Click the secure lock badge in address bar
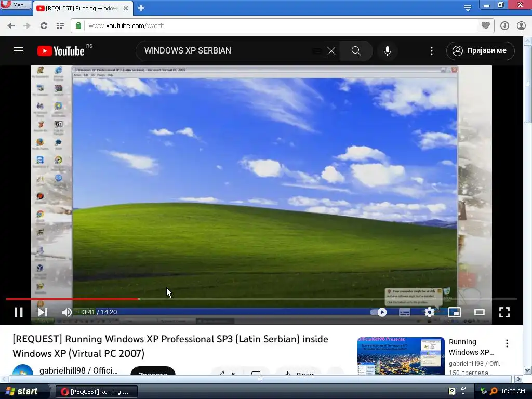Screen dimensions: 532x399 [x=78, y=25]
